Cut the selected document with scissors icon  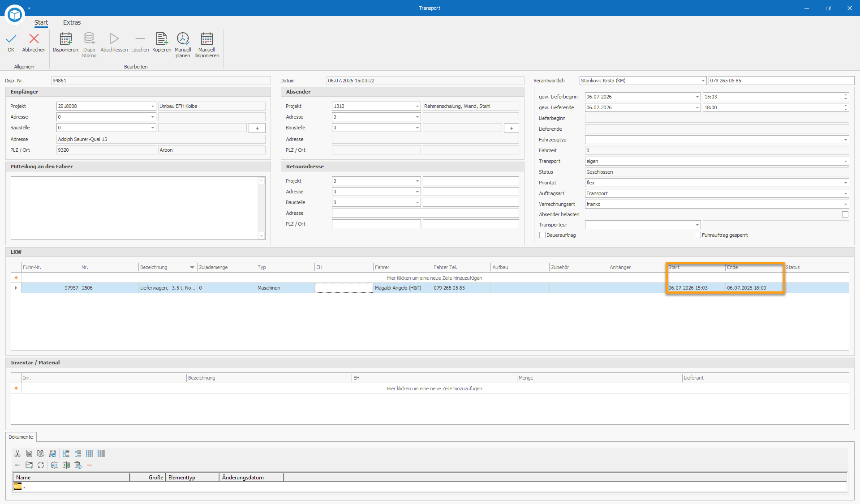[x=17, y=453]
